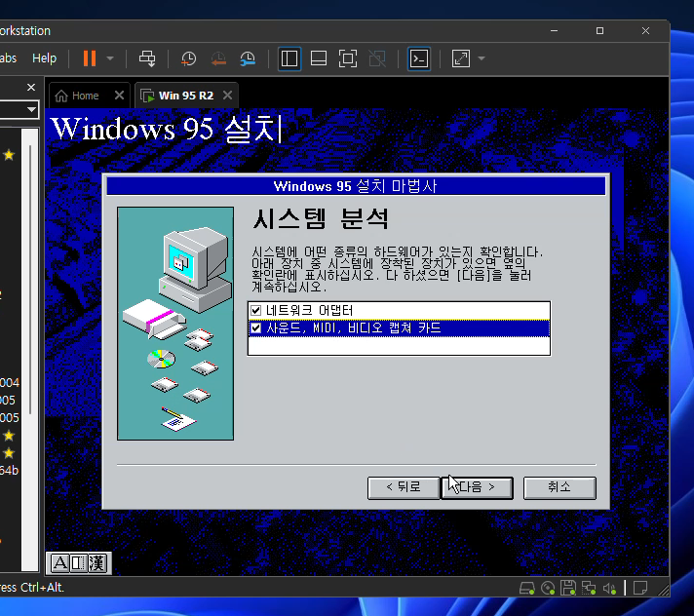Click the 취소 cancel button
Screen dimensions: 694x616
coord(559,487)
